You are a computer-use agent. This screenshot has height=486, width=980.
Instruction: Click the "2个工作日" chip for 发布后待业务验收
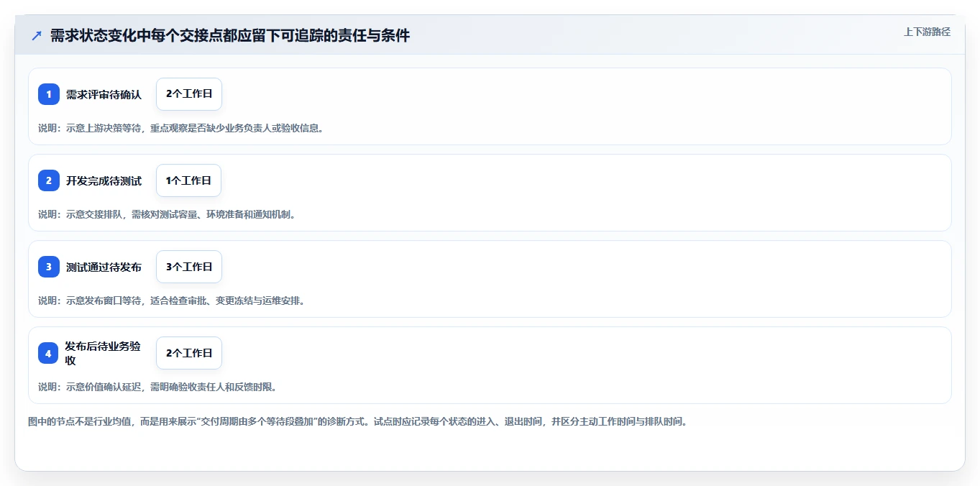point(189,353)
